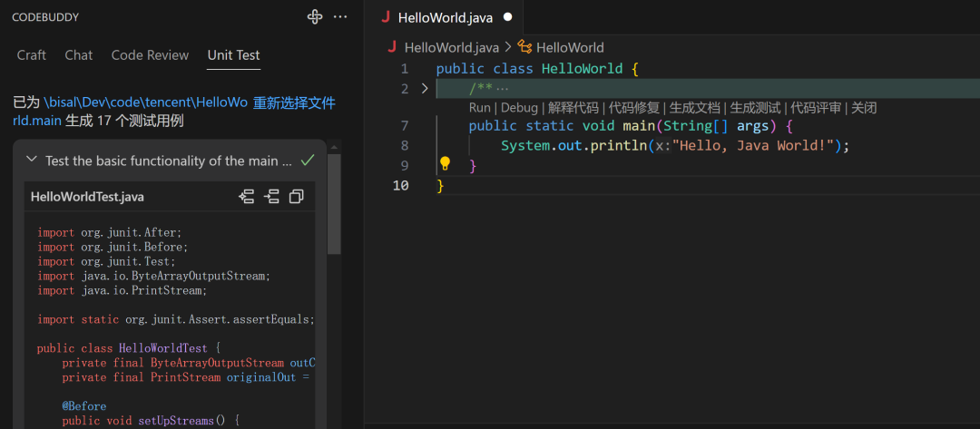Click the 'HelloWorld' class name on line 1
Image resolution: width=980 pixels, height=429 pixels.
coord(582,68)
